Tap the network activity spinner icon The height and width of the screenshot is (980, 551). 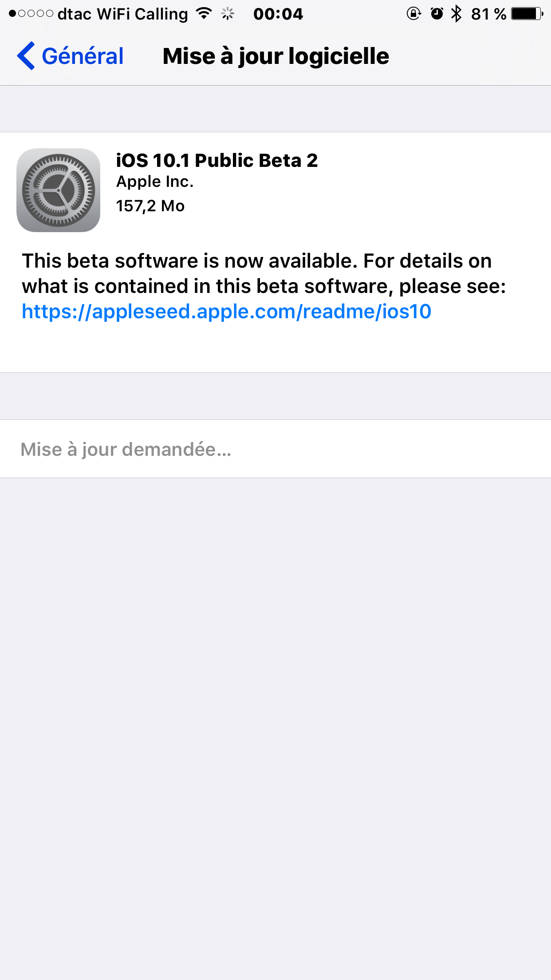coord(228,14)
